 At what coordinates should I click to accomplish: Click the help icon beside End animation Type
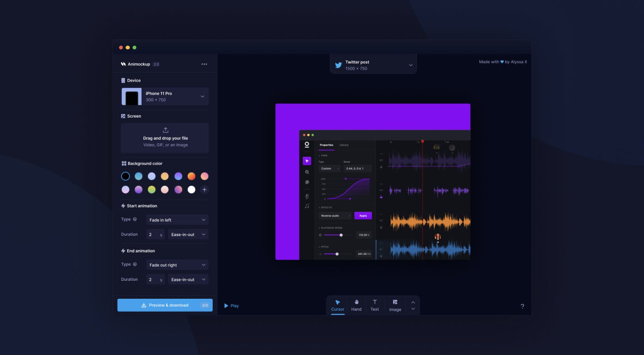135,264
